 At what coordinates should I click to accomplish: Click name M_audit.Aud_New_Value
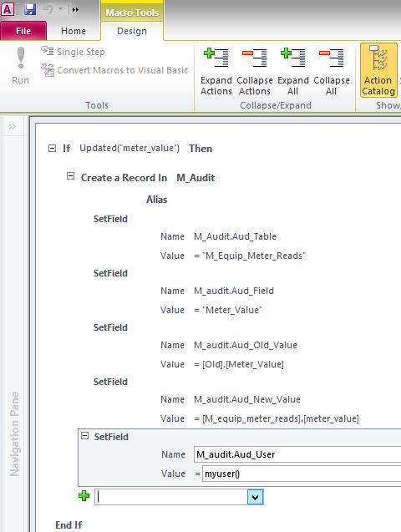coord(247,399)
